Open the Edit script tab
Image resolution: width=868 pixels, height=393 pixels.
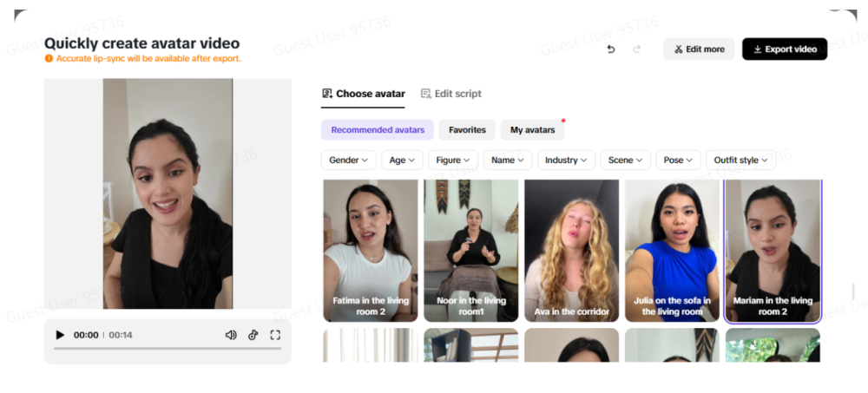coord(450,94)
